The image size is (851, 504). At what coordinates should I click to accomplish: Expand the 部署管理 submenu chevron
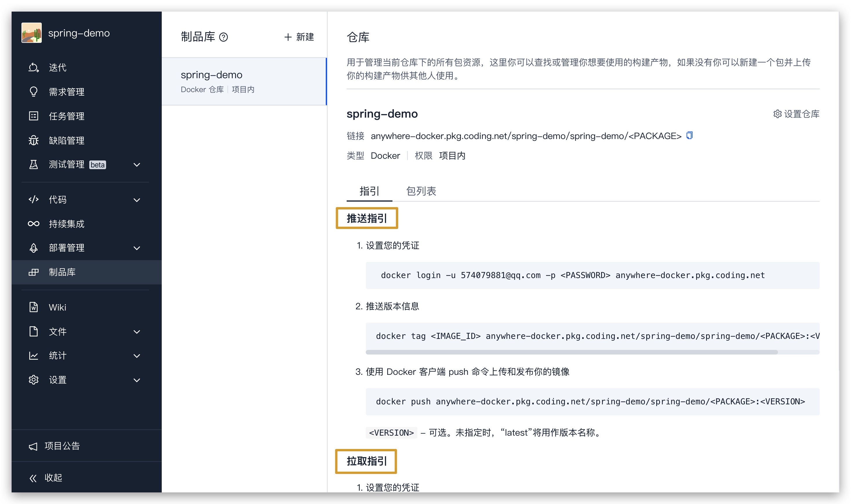pos(137,248)
